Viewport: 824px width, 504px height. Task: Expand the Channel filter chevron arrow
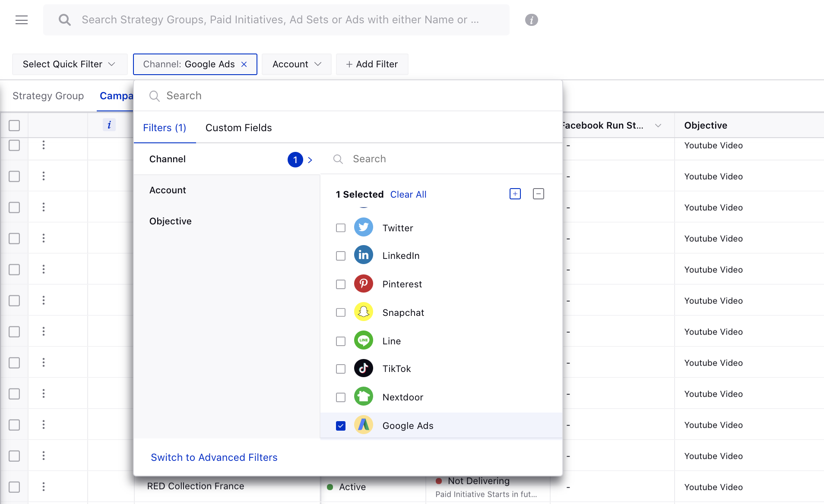click(x=310, y=160)
